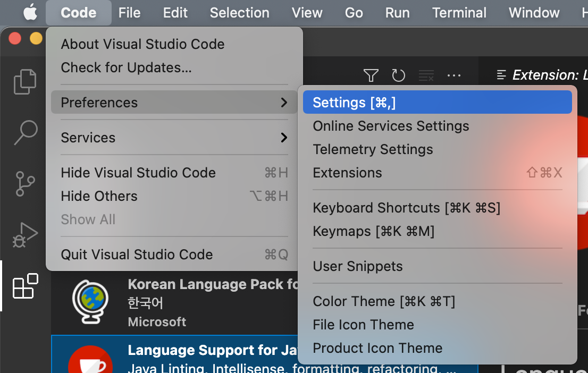Open the Run menu
This screenshot has height=373, width=588.
397,13
